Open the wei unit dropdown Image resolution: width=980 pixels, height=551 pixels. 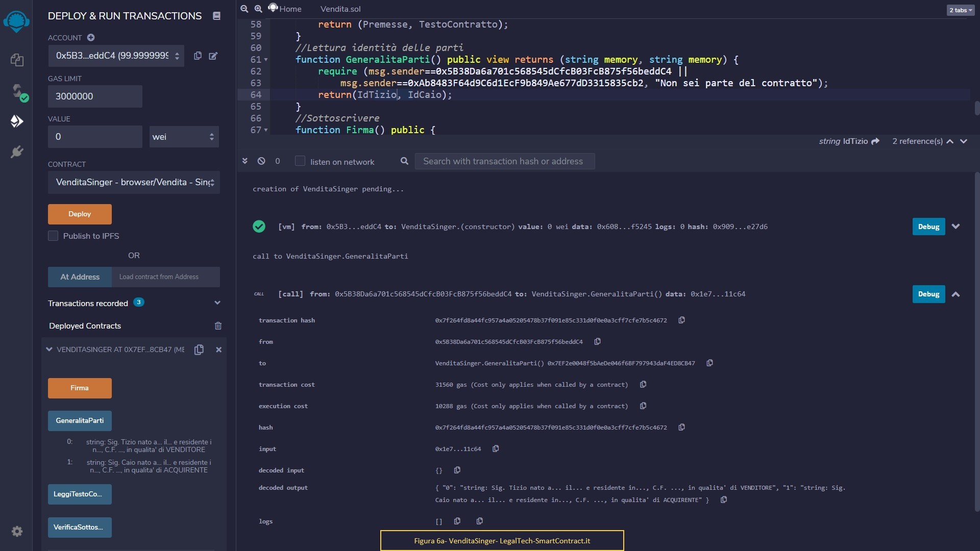(184, 137)
